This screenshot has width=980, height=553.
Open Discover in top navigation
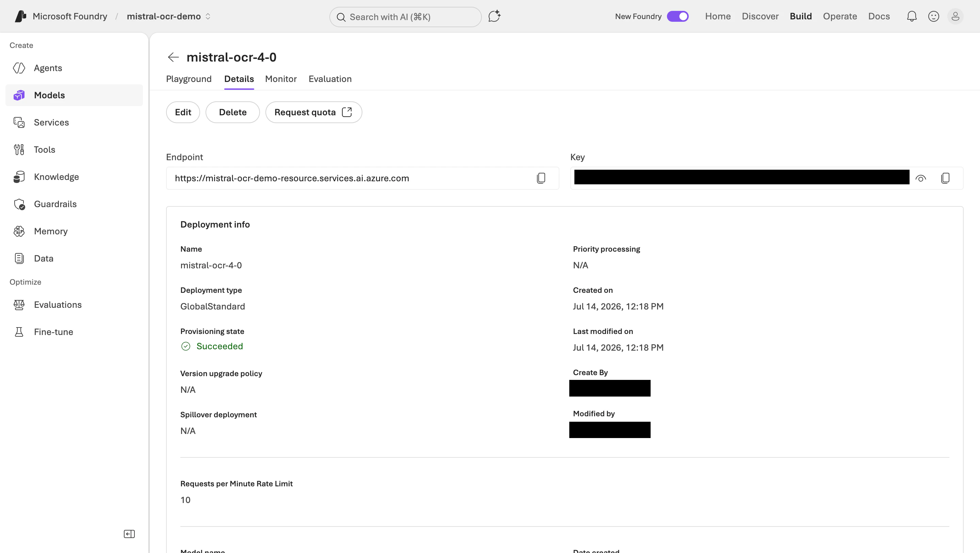click(x=760, y=16)
